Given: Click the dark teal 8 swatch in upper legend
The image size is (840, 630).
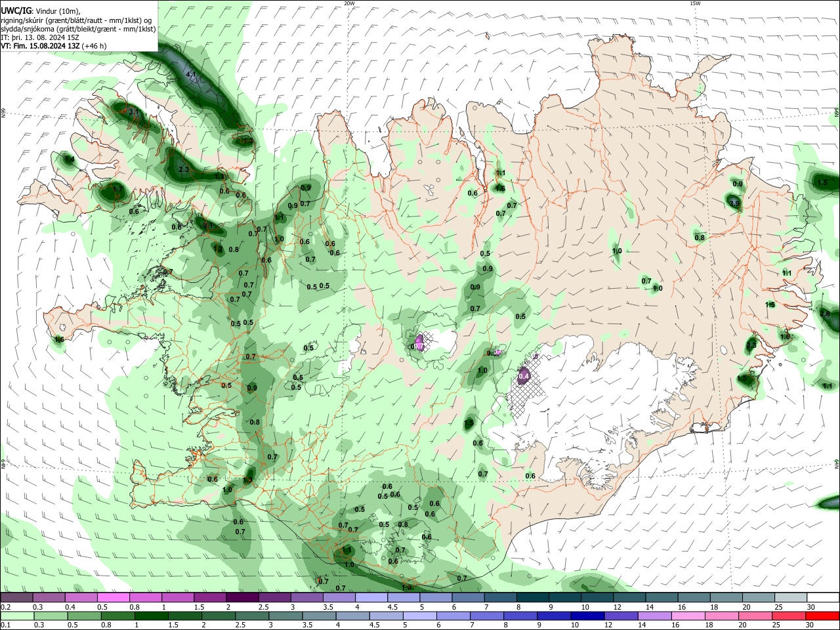Looking at the screenshot, I should point(533,597).
